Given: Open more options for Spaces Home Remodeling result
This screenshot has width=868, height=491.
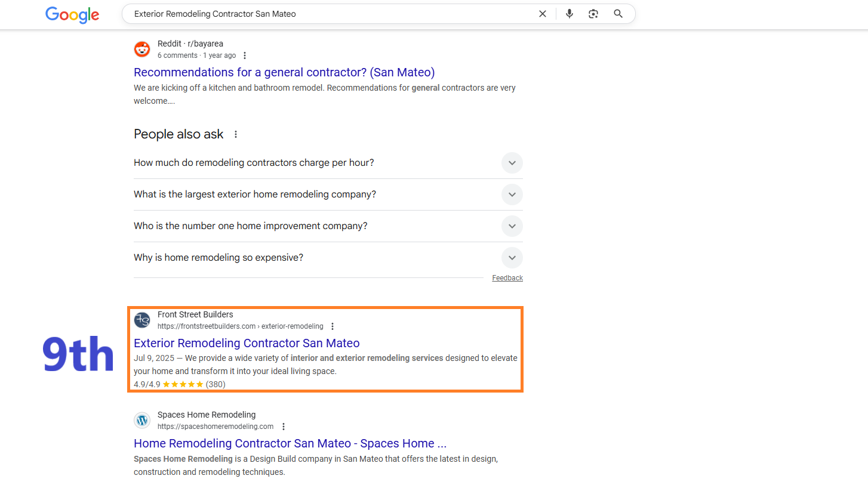Looking at the screenshot, I should click(x=284, y=427).
